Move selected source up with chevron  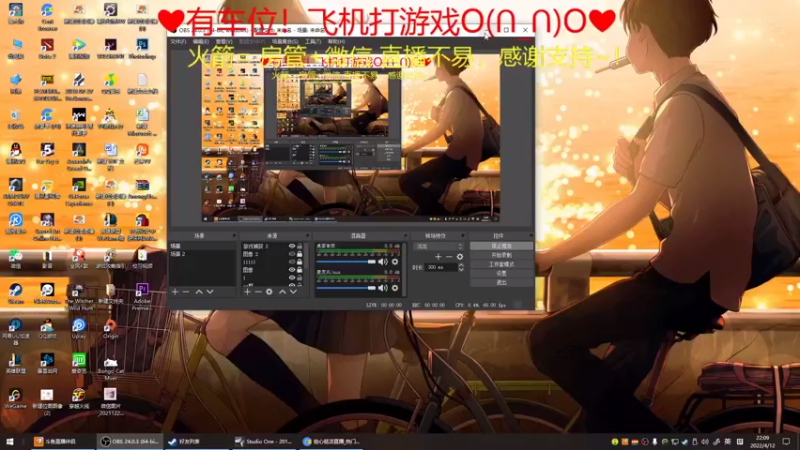point(282,292)
